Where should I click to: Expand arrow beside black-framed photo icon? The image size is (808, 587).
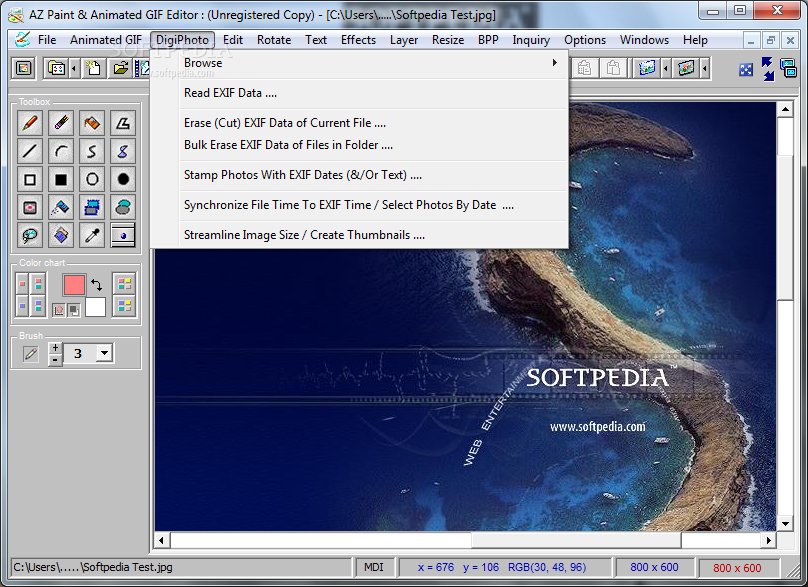tap(705, 68)
